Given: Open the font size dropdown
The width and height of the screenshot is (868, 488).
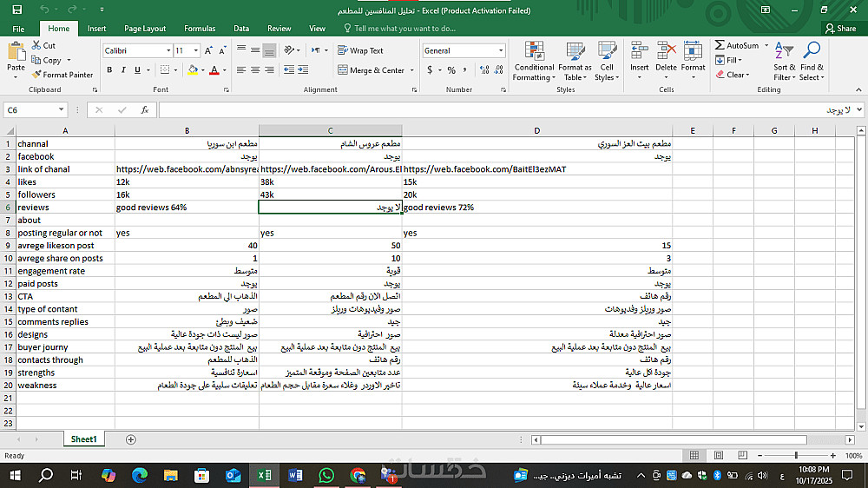Looking at the screenshot, I should (195, 50).
